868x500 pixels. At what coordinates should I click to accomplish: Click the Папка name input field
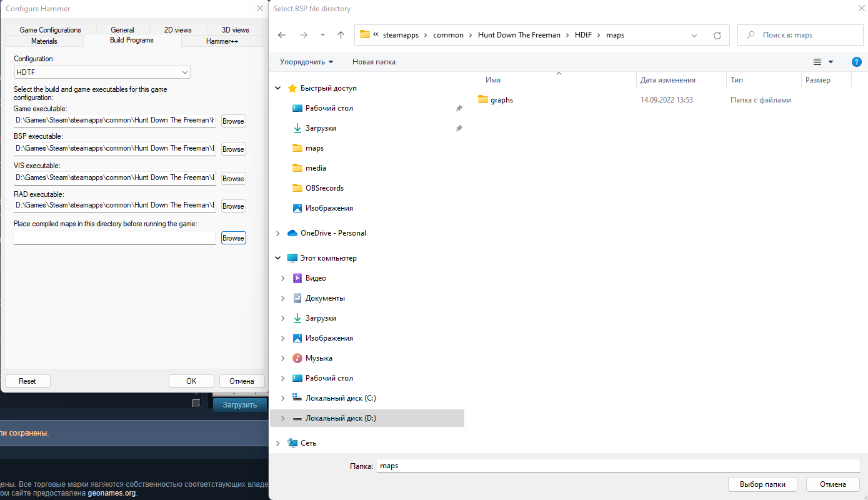pos(618,466)
